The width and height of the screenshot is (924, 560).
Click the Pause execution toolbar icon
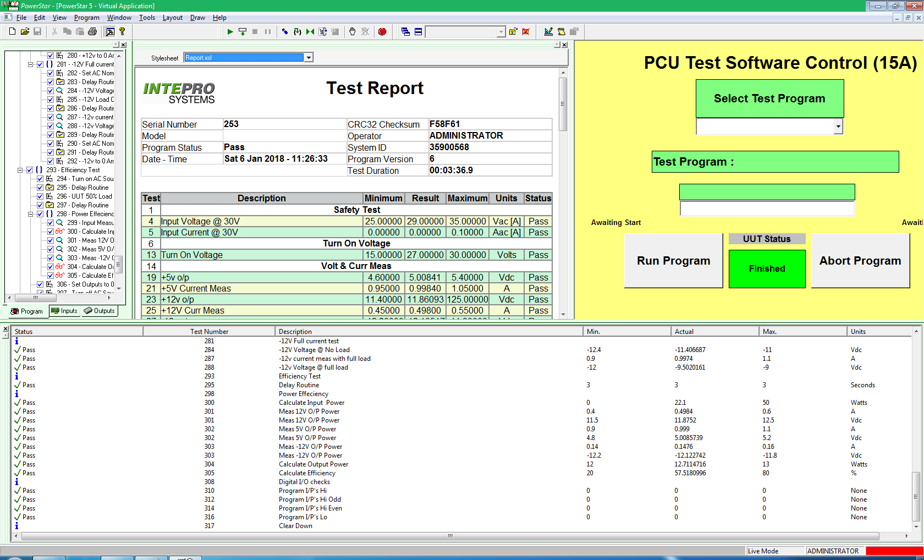268,31
